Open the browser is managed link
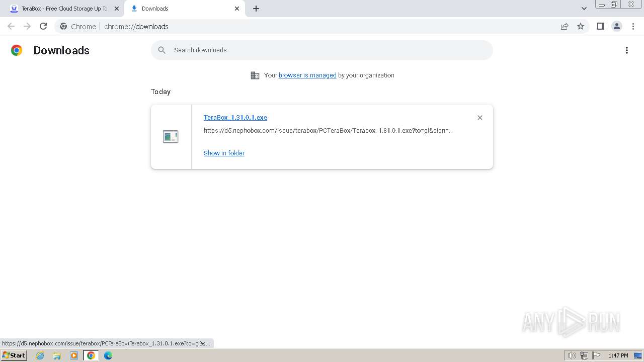 tap(307, 75)
